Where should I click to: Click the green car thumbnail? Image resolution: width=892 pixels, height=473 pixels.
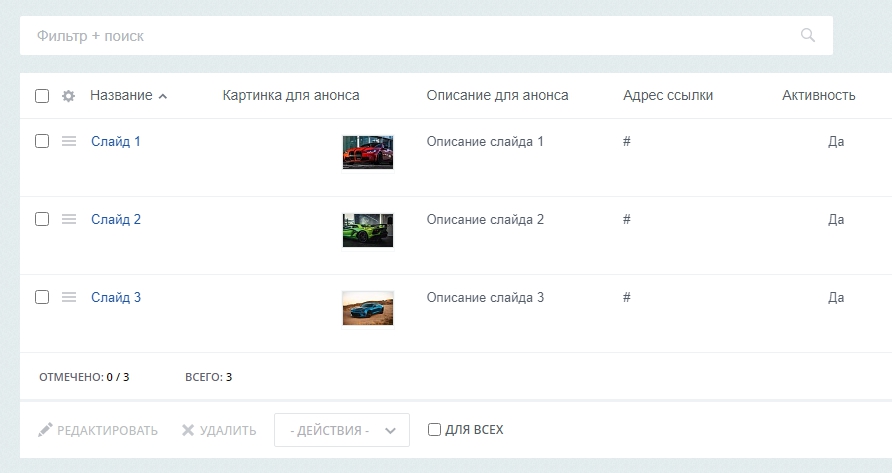[368, 230]
